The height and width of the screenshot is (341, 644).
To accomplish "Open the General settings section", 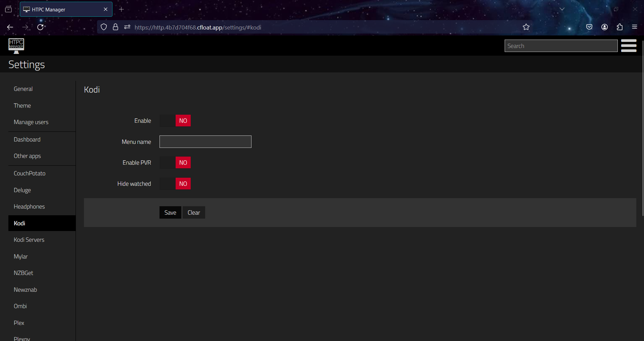I will click(42, 89).
